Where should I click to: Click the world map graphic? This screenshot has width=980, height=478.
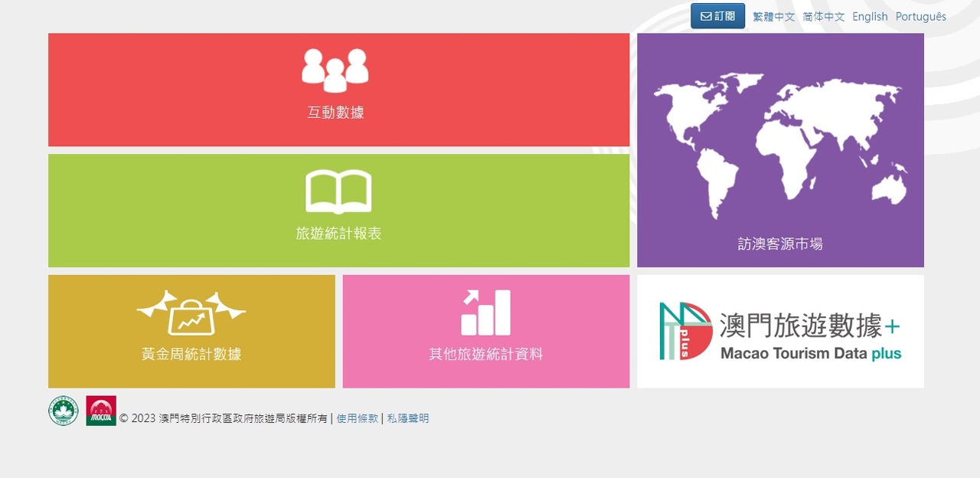point(780,144)
